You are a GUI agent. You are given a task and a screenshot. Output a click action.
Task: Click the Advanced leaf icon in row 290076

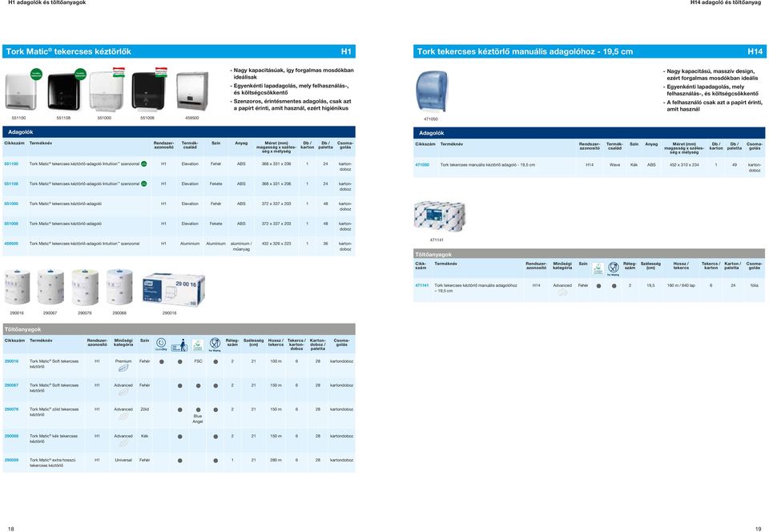(x=123, y=415)
